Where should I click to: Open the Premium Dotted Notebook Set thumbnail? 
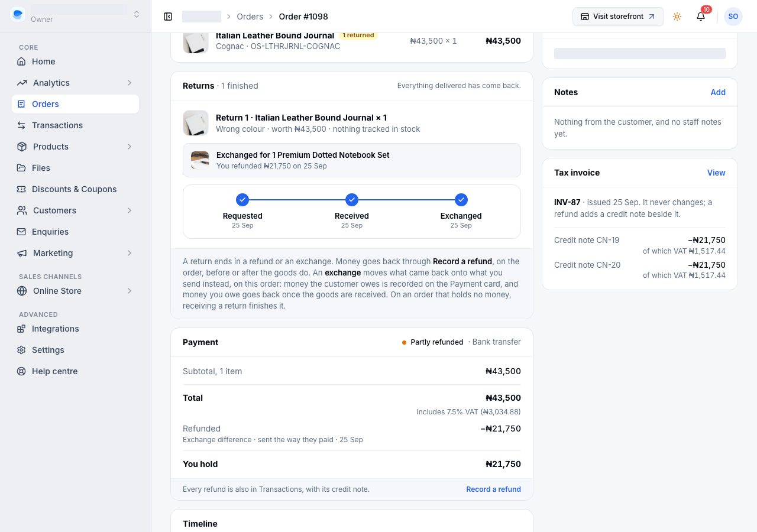(200, 160)
